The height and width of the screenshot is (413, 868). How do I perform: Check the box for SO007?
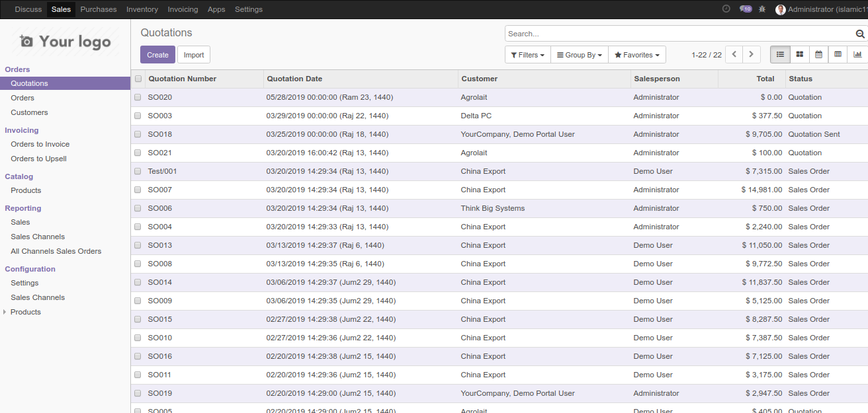[x=138, y=190]
